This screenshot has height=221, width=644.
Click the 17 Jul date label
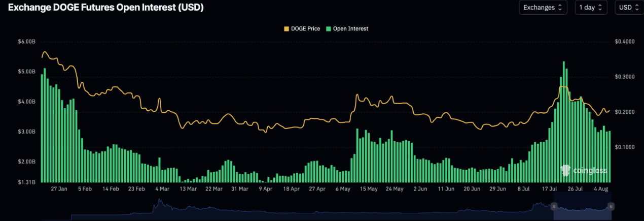click(x=550, y=188)
